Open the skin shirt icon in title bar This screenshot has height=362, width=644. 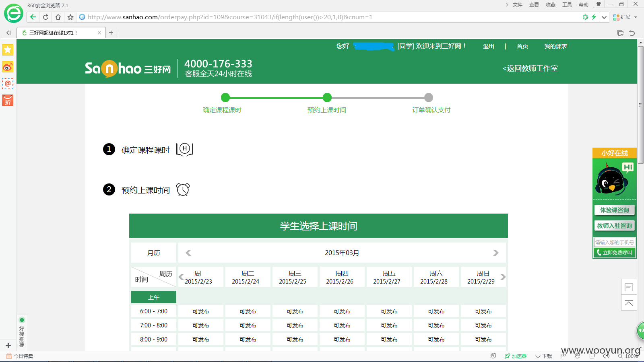pos(599,4)
